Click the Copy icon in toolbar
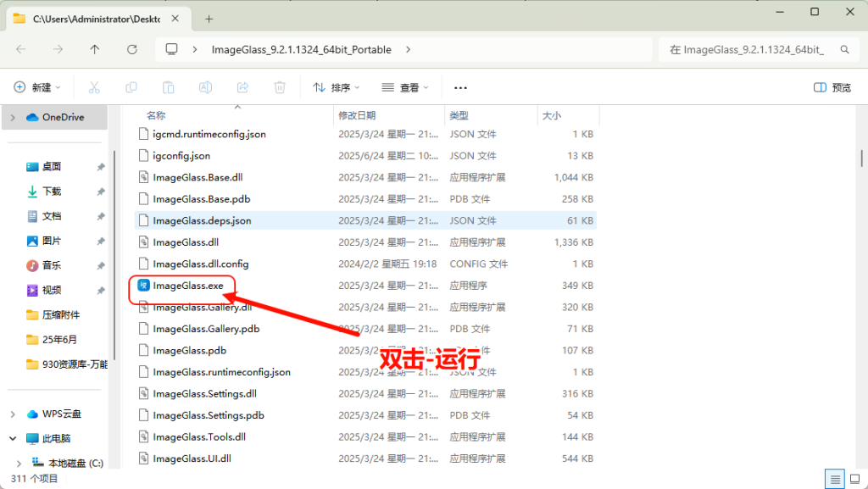The width and height of the screenshot is (868, 489). [131, 87]
